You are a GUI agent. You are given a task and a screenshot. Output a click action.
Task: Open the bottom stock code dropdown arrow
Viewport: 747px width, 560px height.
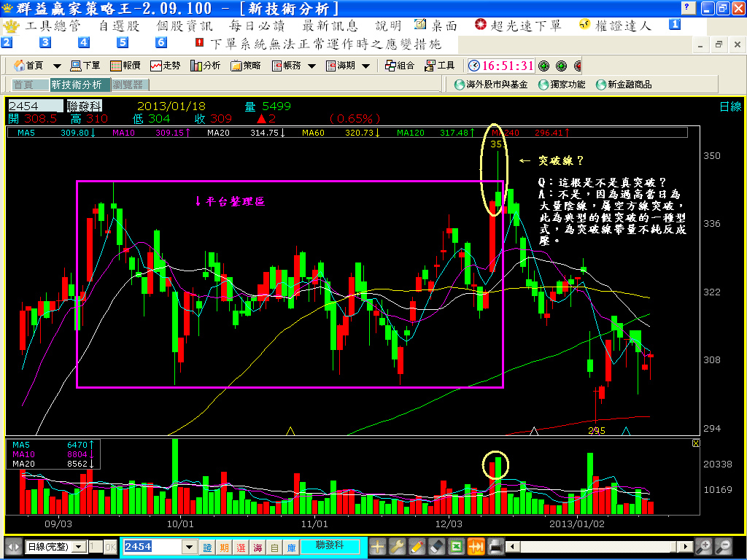(x=190, y=547)
